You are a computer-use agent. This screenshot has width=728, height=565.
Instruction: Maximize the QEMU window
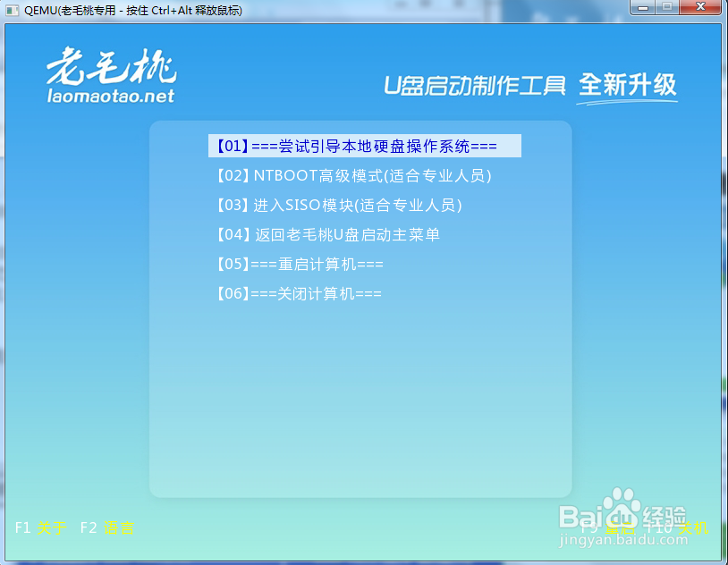(667, 7)
